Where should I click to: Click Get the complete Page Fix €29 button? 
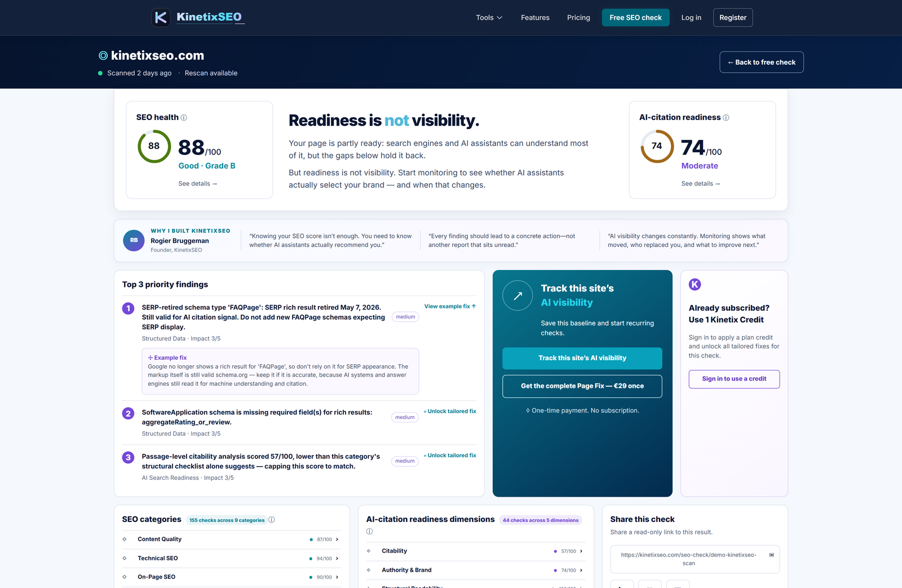click(582, 386)
